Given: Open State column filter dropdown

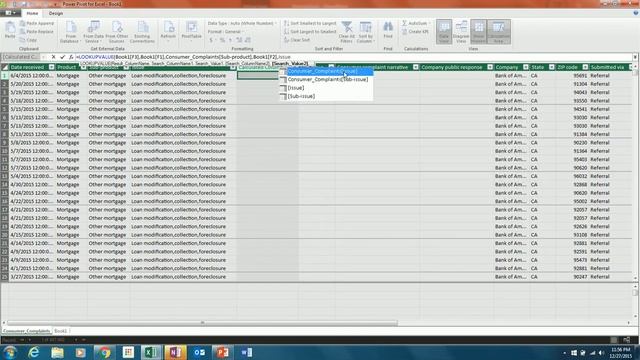Looking at the screenshot, I should [x=551, y=67].
